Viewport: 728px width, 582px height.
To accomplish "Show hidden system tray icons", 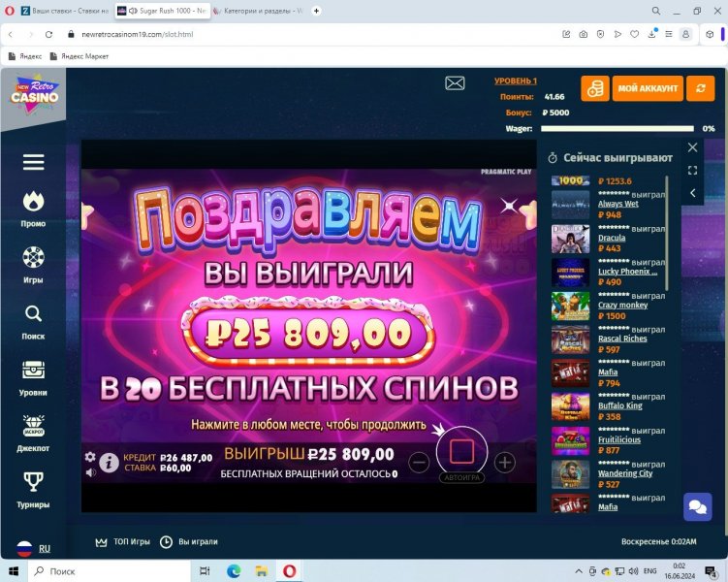I will pyautogui.click(x=579, y=571).
